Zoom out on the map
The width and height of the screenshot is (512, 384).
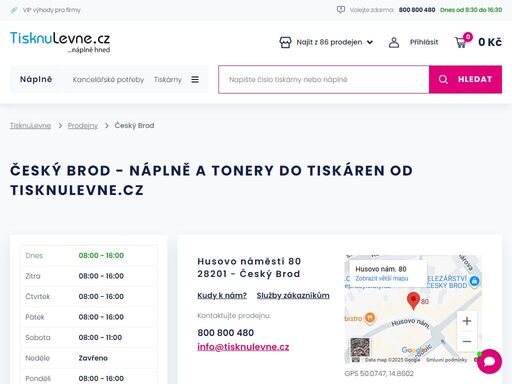tap(467, 341)
